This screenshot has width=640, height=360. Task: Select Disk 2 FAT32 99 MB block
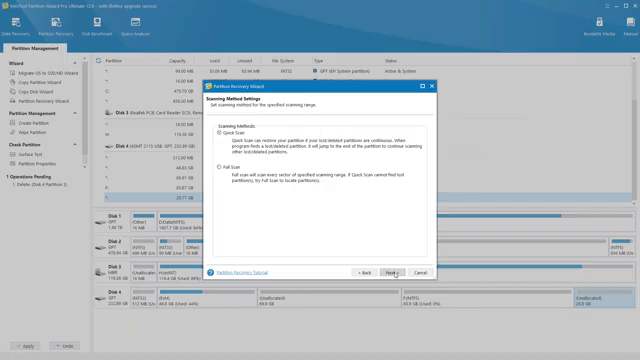[x=170, y=247]
